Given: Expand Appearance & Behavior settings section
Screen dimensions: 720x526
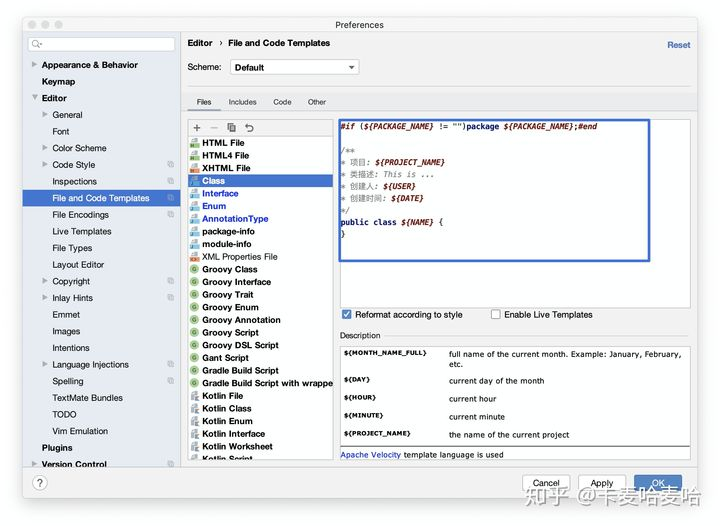Looking at the screenshot, I should tap(35, 65).
